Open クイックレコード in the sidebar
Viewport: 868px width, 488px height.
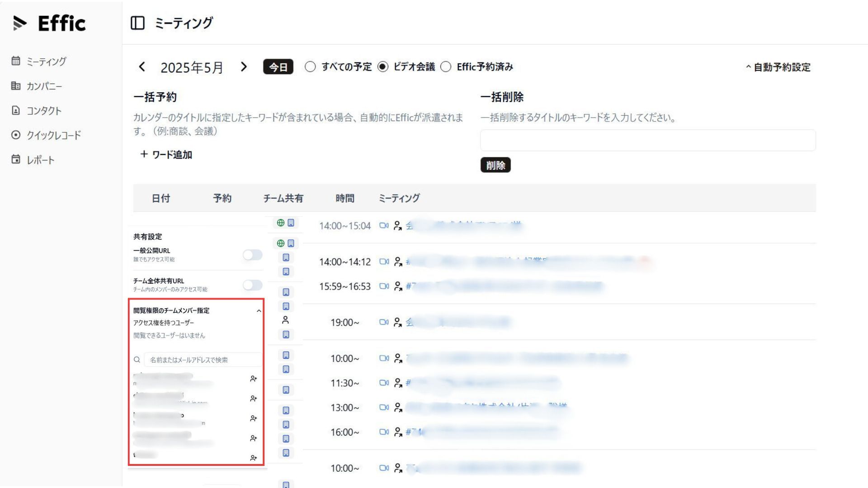(x=47, y=135)
